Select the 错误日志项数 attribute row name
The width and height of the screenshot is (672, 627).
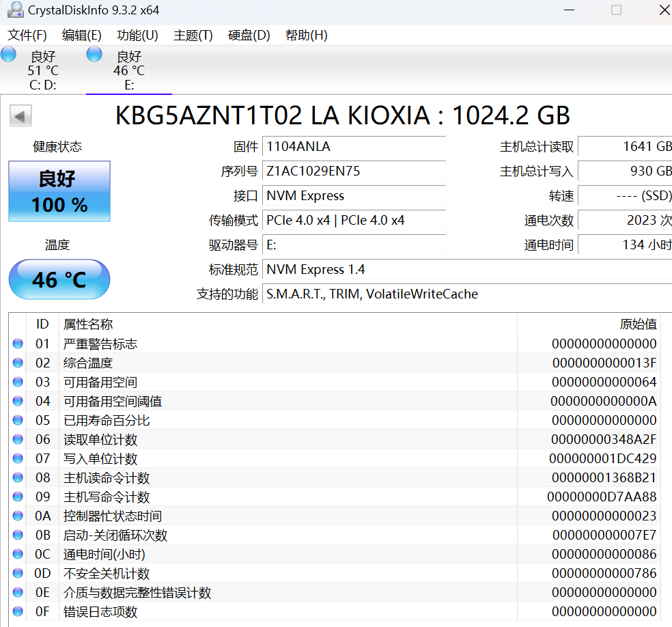point(100,611)
